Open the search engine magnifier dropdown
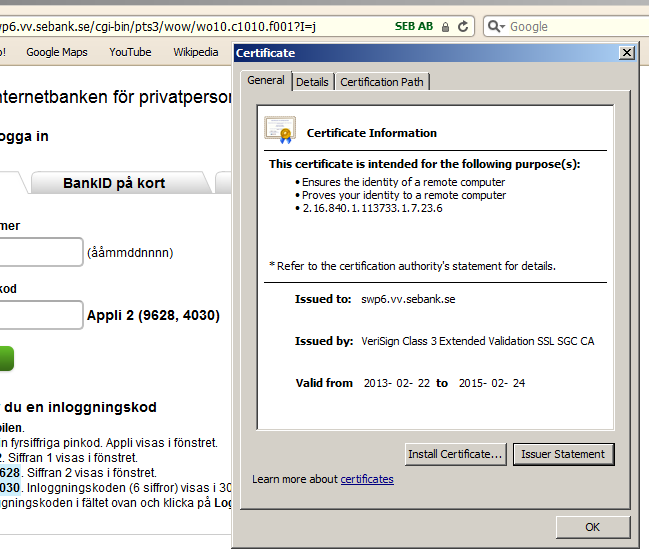 point(496,26)
